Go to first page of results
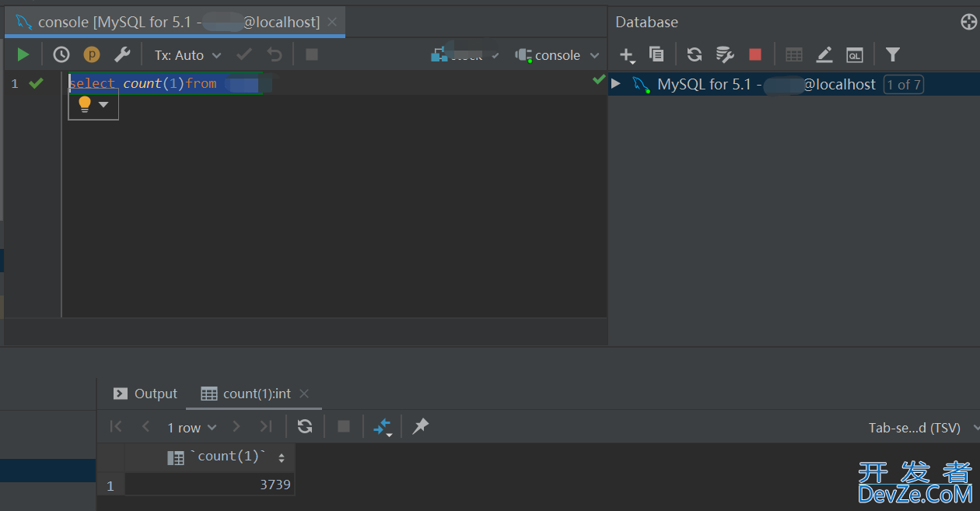 point(116,426)
